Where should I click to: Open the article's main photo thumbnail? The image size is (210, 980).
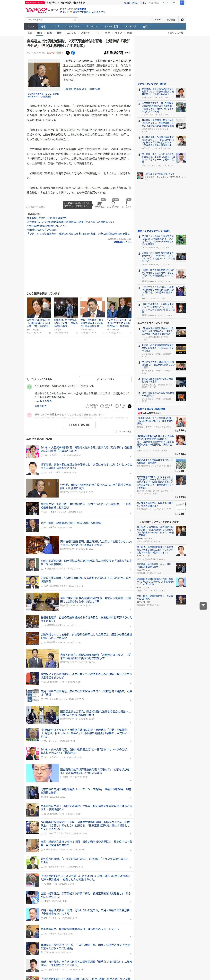point(44,75)
